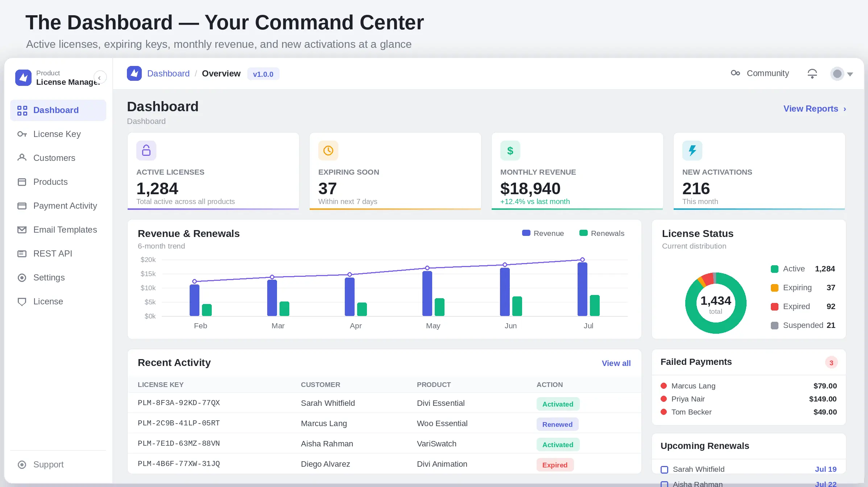Click the Divi Animation product cell
The image size is (868, 487).
(442, 464)
